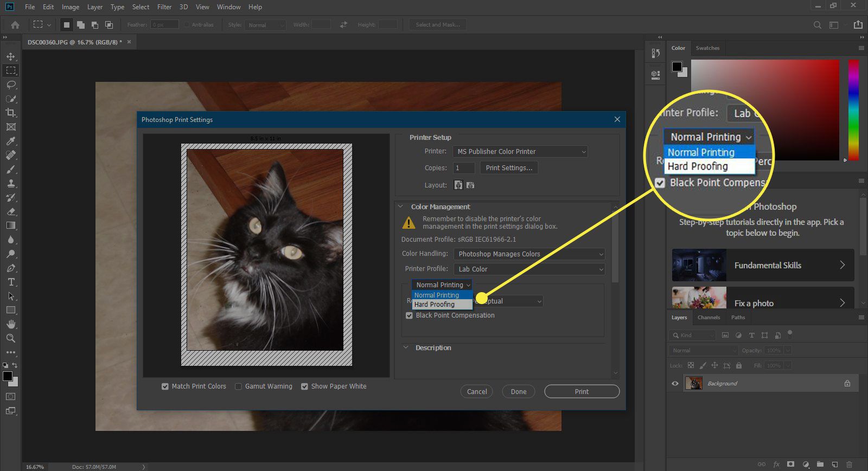
Task: Open the Window menu
Action: (228, 7)
